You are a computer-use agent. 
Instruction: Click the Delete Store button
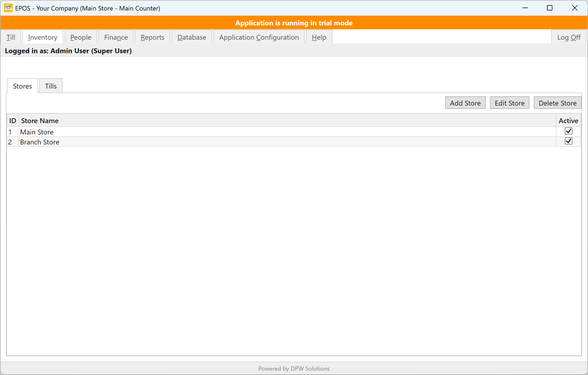(557, 103)
